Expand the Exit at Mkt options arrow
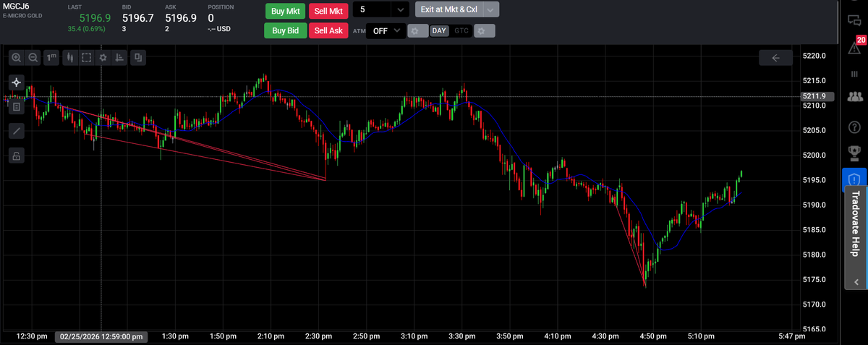The height and width of the screenshot is (345, 868). click(x=490, y=10)
